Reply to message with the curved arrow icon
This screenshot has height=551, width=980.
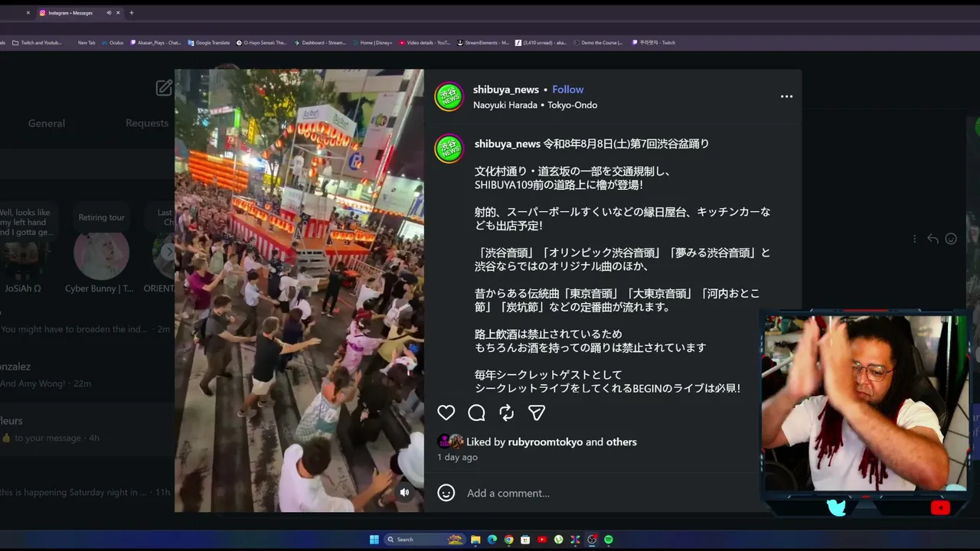933,239
